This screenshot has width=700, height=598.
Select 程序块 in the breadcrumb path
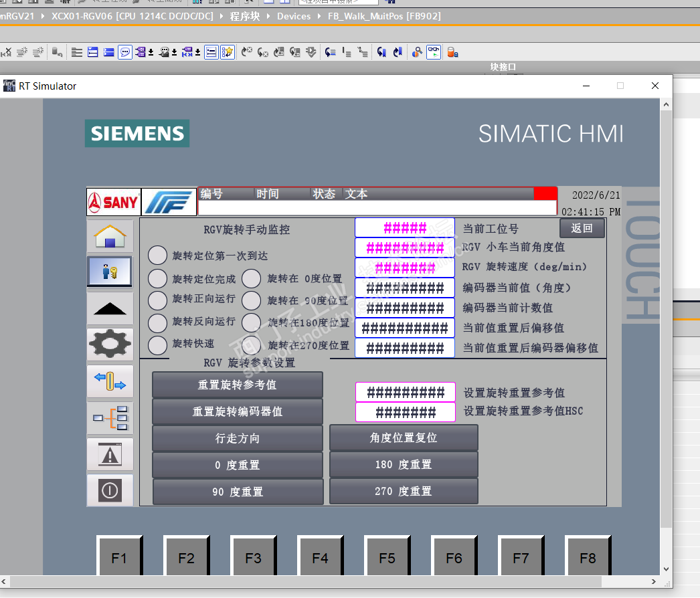(245, 17)
